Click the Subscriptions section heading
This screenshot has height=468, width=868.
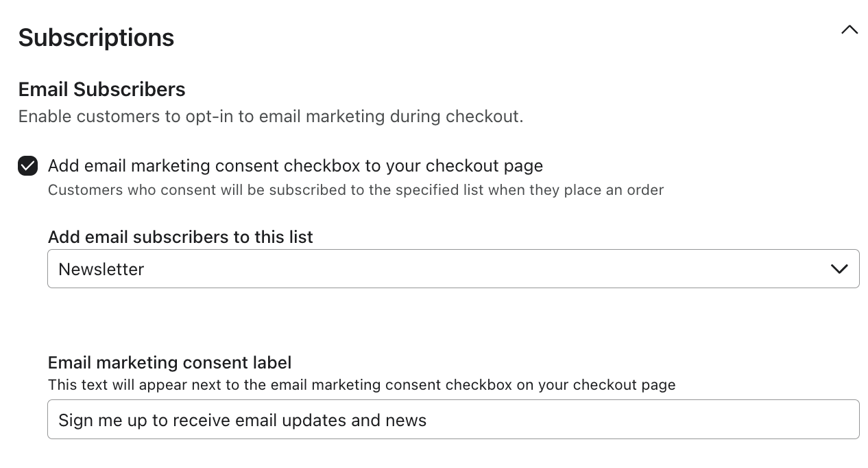pyautogui.click(x=96, y=38)
